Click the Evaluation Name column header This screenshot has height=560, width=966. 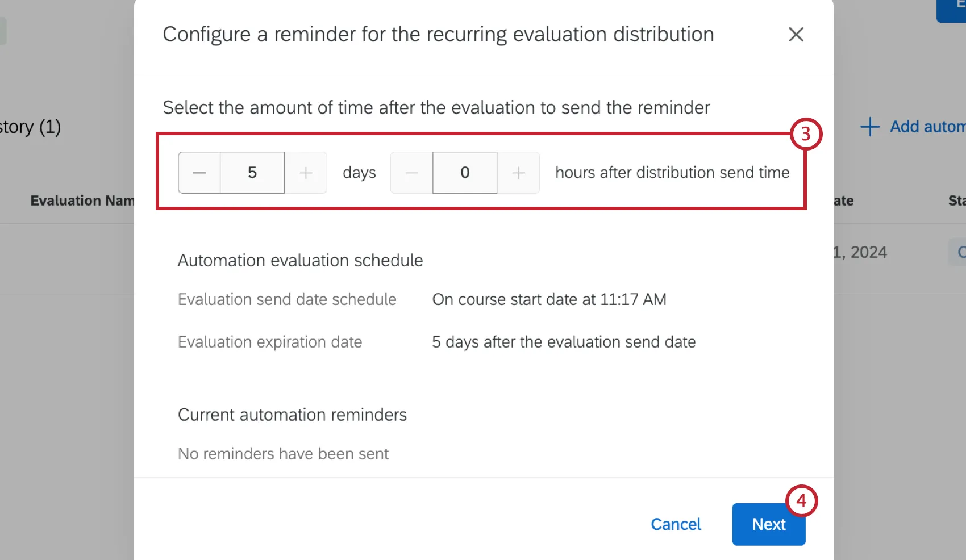click(x=81, y=200)
